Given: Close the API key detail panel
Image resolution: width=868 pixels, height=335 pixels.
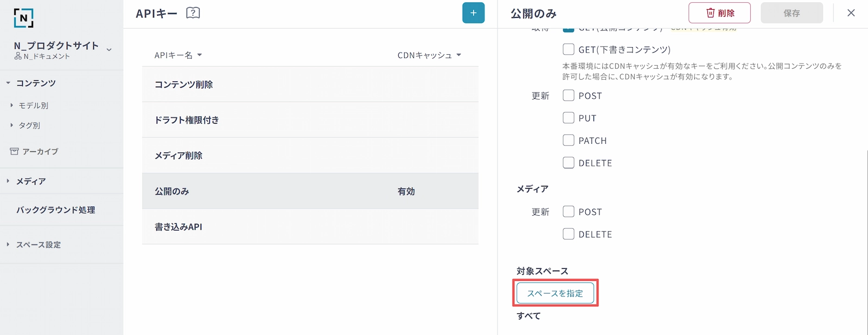Looking at the screenshot, I should 851,13.
